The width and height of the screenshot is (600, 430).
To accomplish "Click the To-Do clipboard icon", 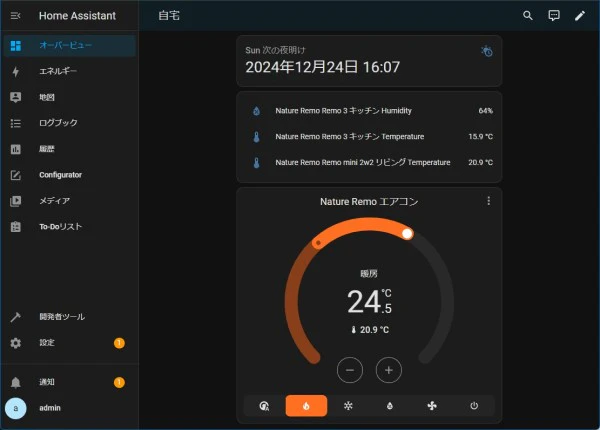I will point(16,226).
